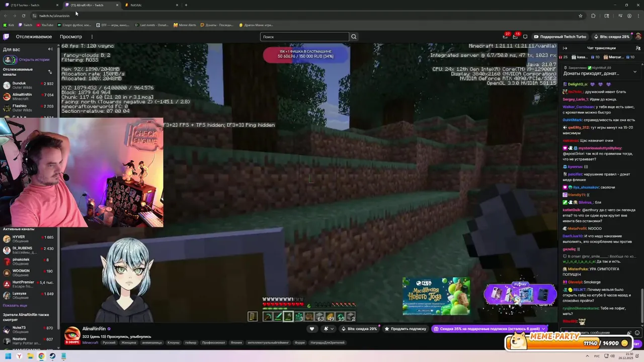Expand gift subscription discount banner chevron
This screenshot has width=644, height=362.
(543, 329)
